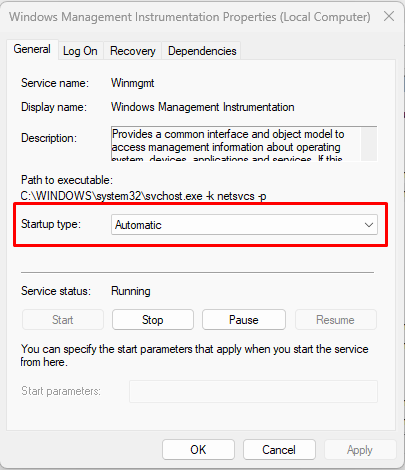Confirm the dialog with OK

[x=198, y=450]
